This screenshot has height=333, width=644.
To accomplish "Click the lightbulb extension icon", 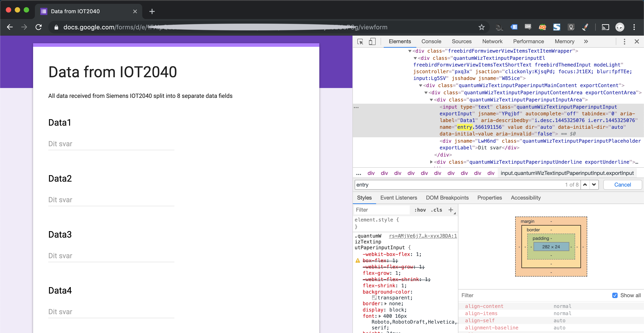I will point(571,27).
